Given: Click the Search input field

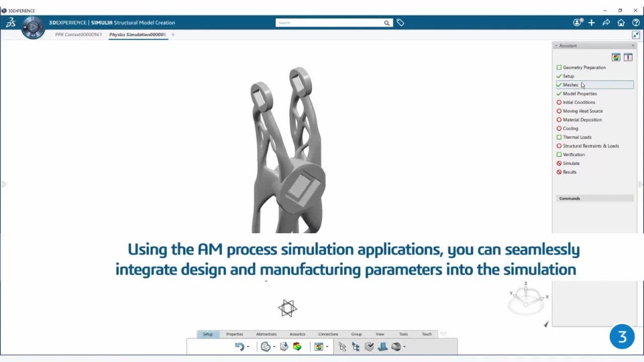Looking at the screenshot, I should coord(329,23).
